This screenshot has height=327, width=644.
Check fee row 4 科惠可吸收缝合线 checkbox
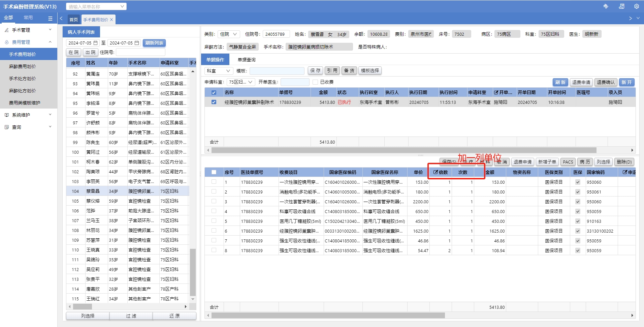tap(214, 211)
